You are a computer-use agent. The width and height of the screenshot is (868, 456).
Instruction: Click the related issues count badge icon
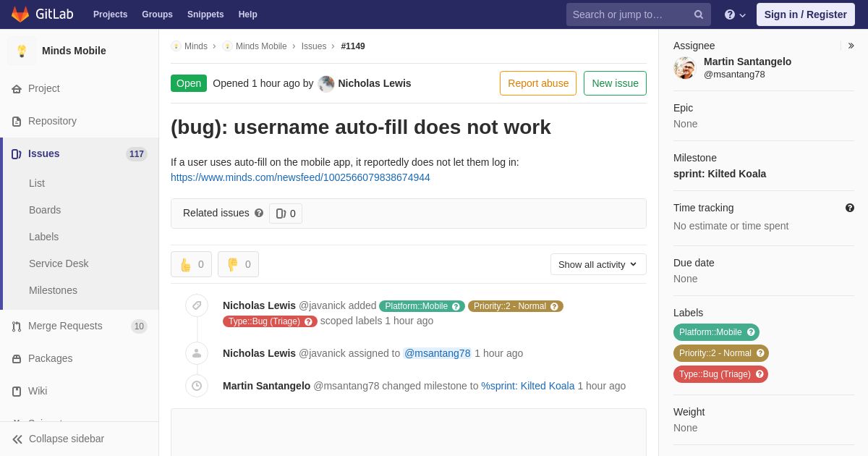(281, 214)
